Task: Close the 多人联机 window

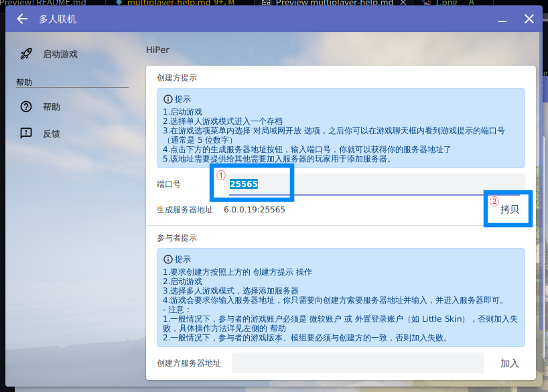Action: [529, 19]
